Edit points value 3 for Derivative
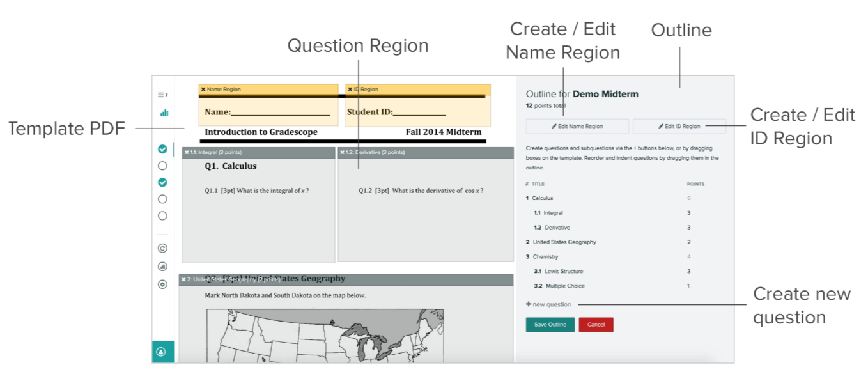This screenshot has width=868, height=374. point(688,228)
